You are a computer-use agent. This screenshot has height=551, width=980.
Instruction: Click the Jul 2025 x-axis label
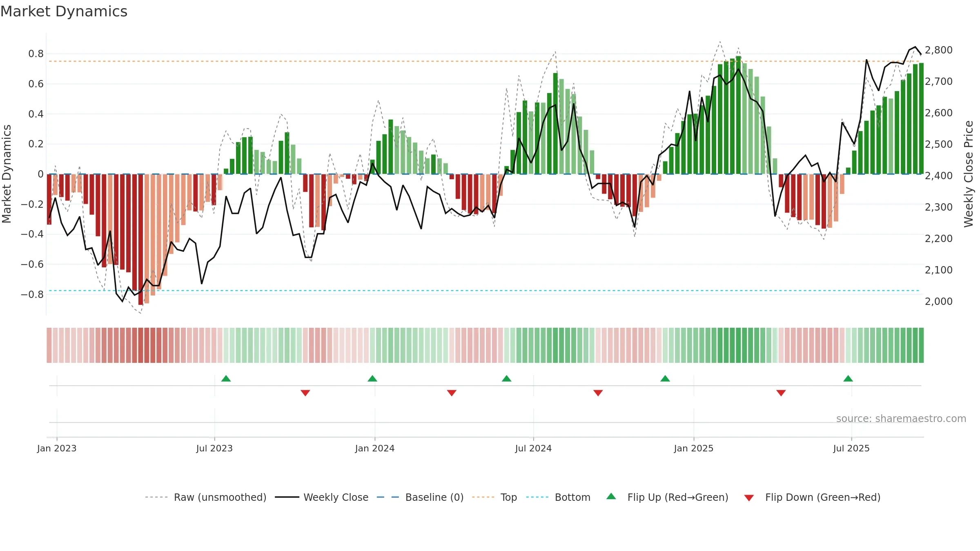pos(851,448)
